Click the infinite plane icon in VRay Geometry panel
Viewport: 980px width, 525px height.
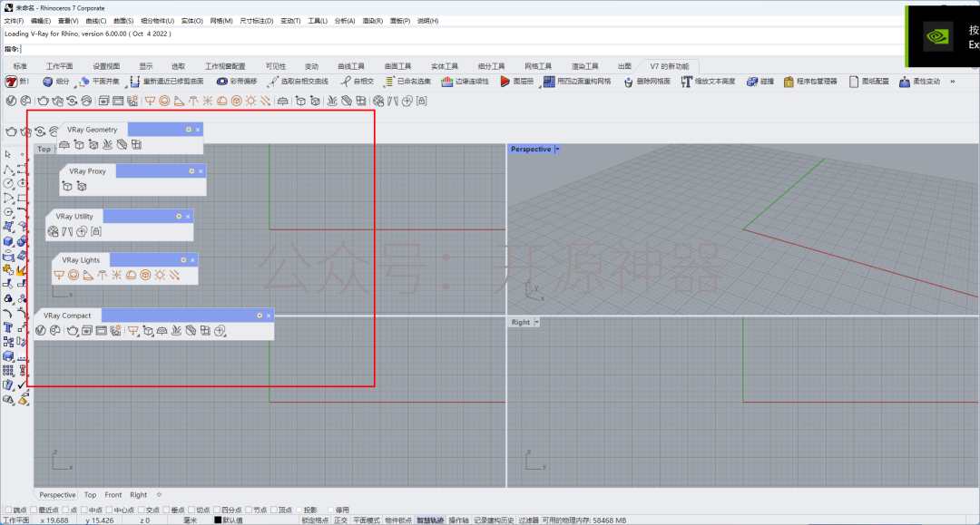[64, 145]
